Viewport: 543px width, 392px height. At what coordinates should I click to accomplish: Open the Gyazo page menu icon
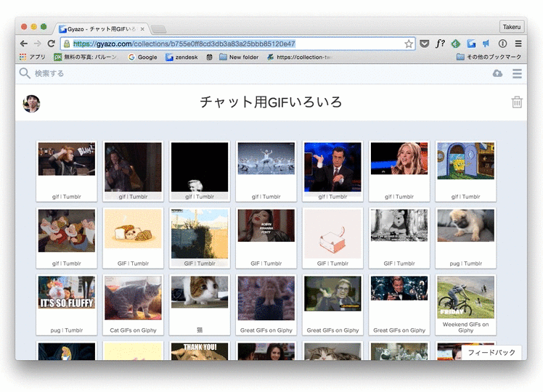point(517,73)
